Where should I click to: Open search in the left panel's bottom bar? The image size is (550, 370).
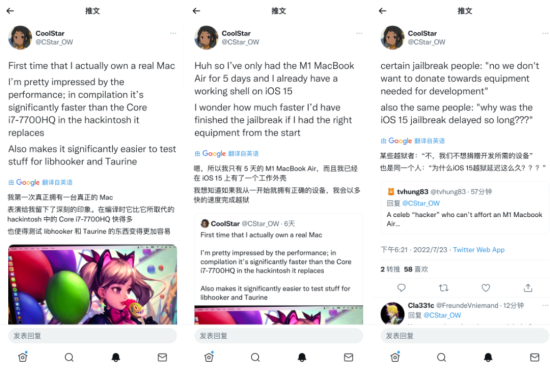(x=69, y=357)
